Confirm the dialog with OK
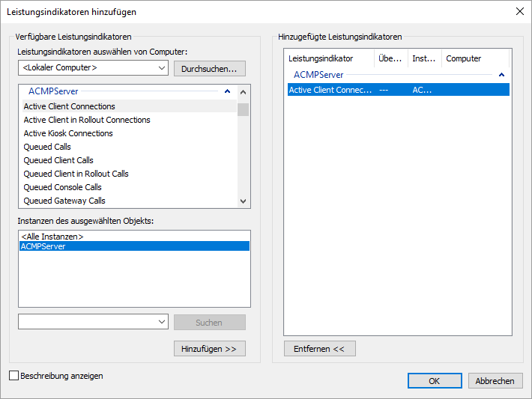Screen dimensions: 532x399 [435, 380]
